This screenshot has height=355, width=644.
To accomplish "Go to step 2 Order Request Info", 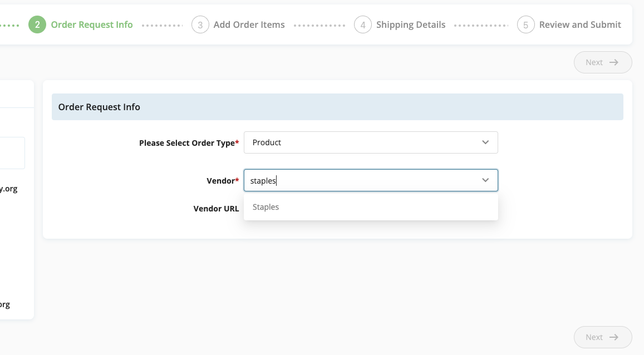I will (x=81, y=24).
